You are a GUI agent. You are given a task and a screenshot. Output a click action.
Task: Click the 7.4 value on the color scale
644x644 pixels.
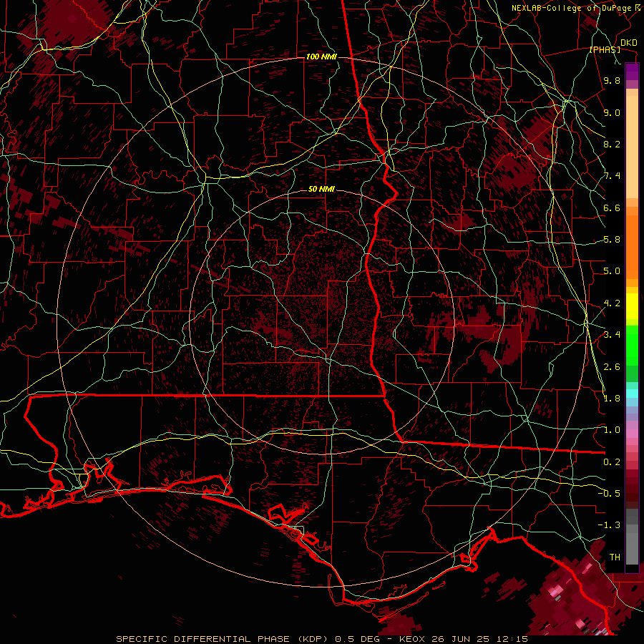612,176
